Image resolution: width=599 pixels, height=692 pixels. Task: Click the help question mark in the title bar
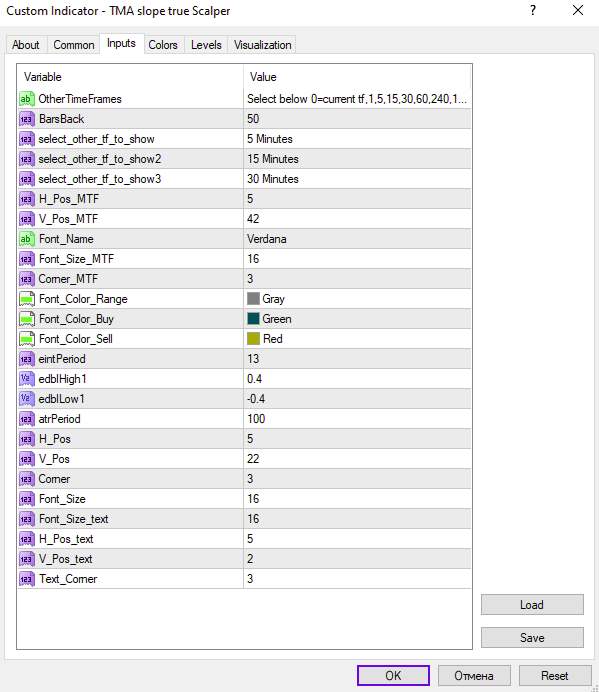tap(533, 11)
